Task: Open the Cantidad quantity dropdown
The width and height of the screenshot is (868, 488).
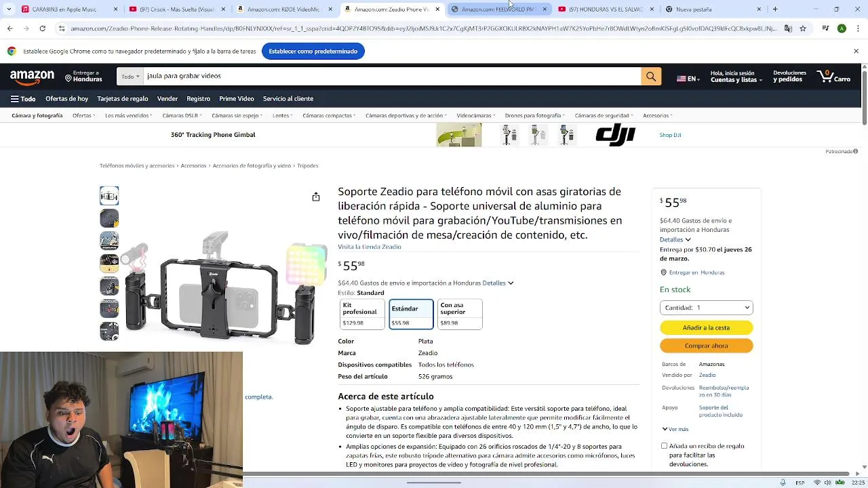Action: (x=706, y=308)
